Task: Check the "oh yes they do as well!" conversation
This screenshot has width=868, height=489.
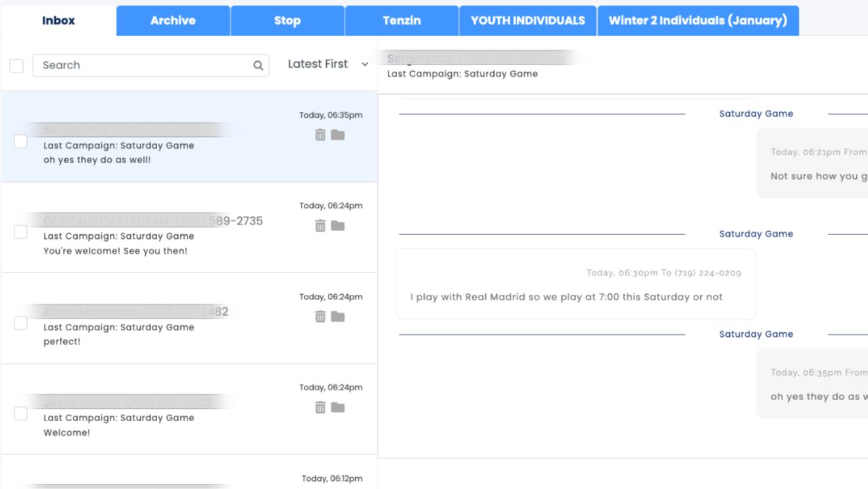Action: click(21, 142)
